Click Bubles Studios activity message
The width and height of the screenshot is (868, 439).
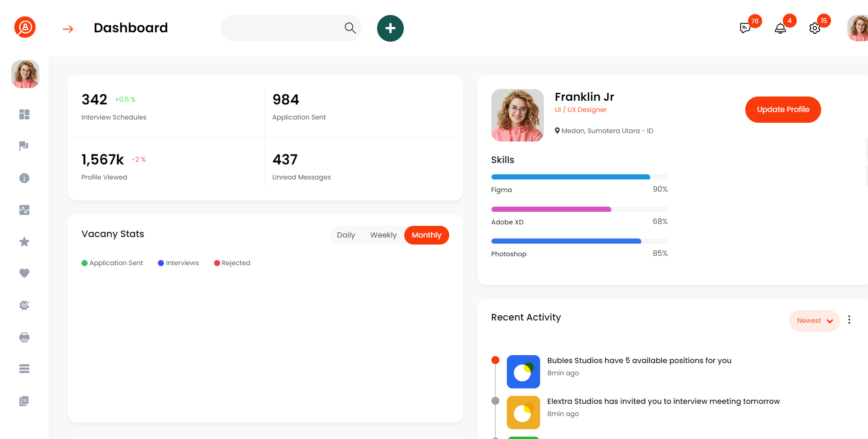(x=639, y=360)
